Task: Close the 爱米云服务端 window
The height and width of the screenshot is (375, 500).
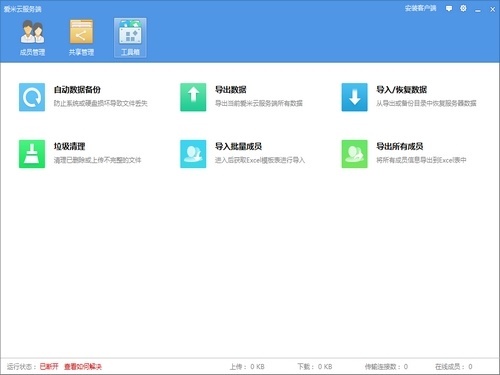Action: [x=492, y=9]
